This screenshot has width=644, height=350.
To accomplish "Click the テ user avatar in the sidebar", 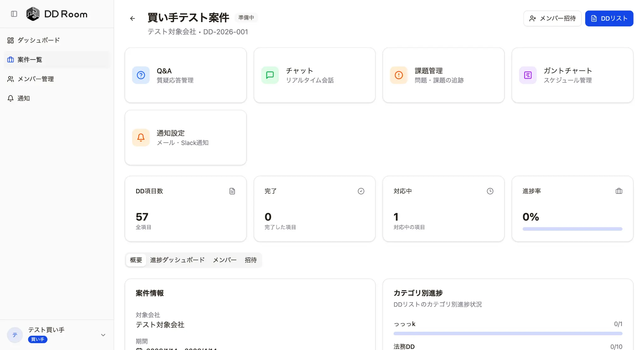I will (x=15, y=335).
